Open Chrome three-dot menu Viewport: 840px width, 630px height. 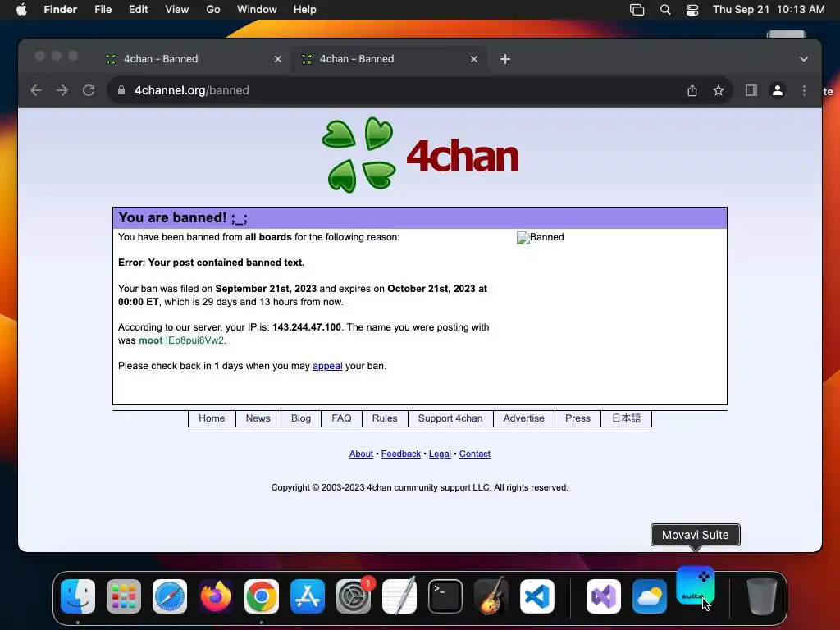click(x=804, y=90)
